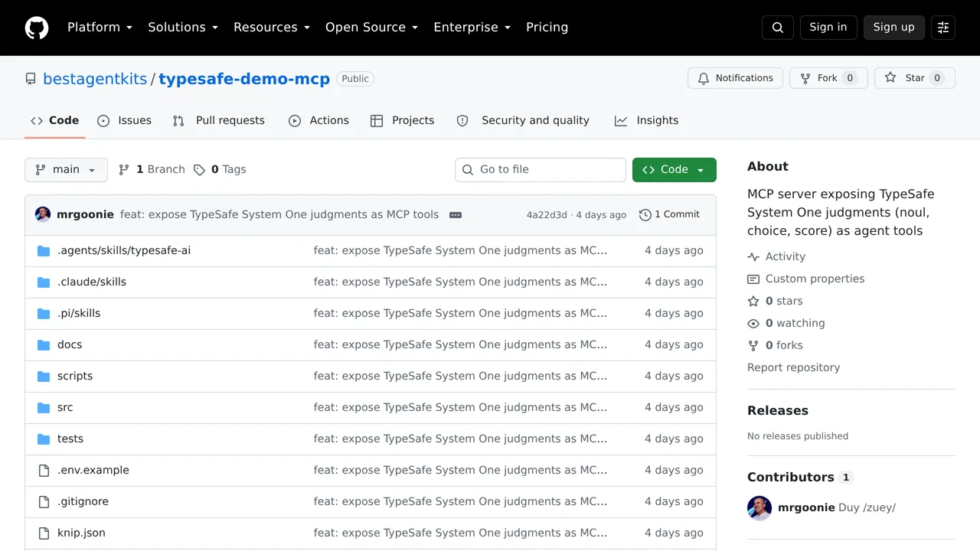
Task: Open the scripts folder
Action: point(75,377)
